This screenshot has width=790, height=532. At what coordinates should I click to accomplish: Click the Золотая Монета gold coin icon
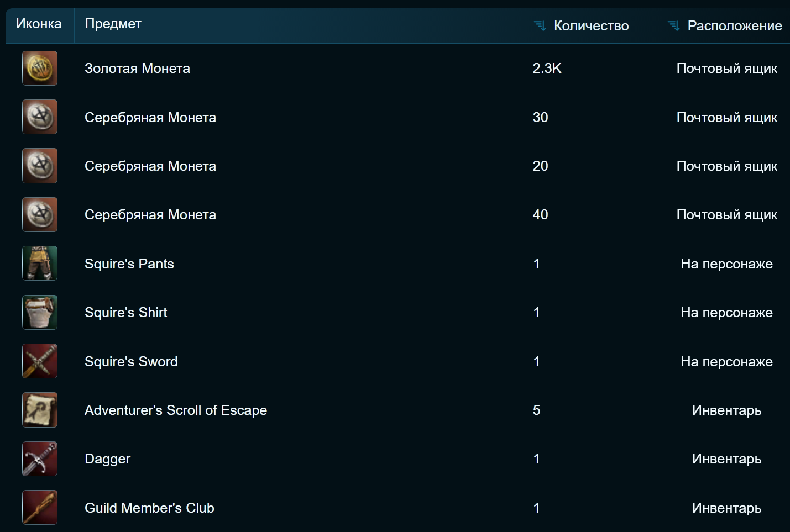tap(40, 69)
